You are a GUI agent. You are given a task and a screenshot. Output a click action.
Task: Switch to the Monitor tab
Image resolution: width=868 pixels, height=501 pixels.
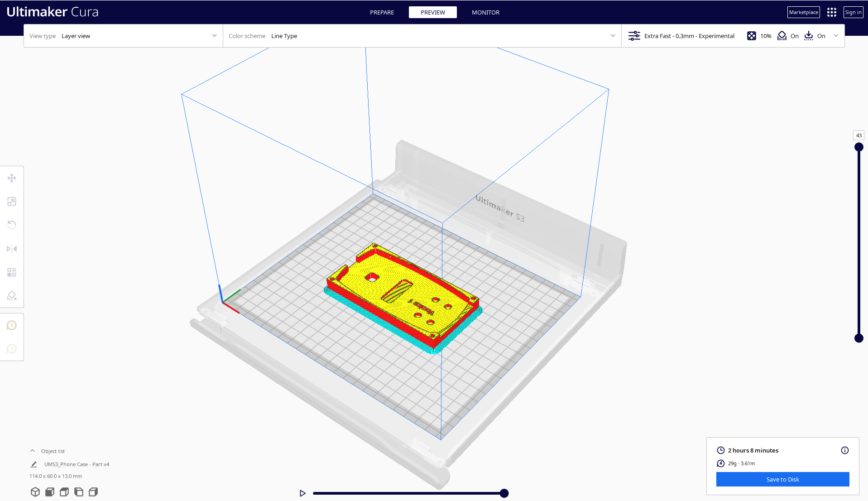coord(485,12)
